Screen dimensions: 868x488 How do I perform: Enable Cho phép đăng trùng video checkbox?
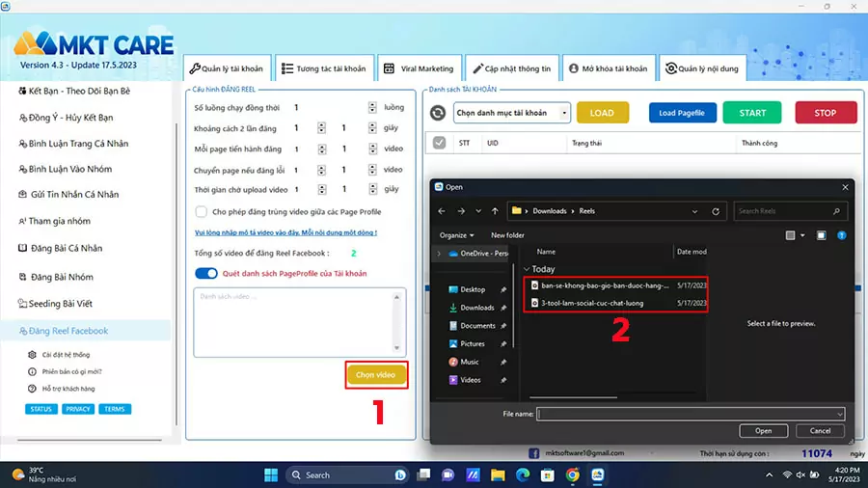click(x=201, y=212)
